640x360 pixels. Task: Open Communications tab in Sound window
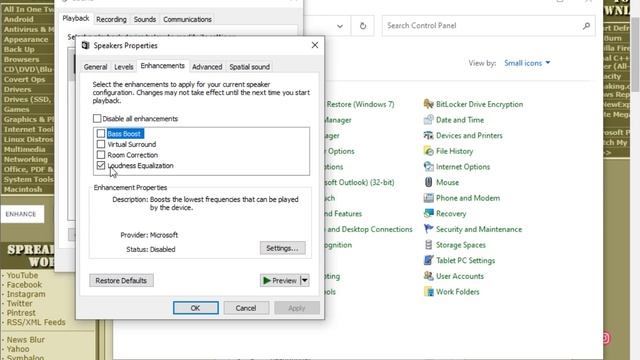tap(187, 19)
